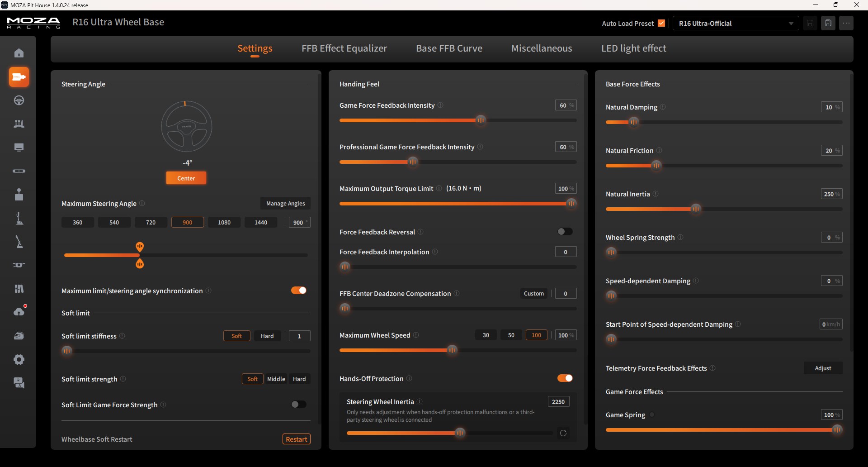Image resolution: width=868 pixels, height=467 pixels.
Task: Choose Middle for Soft limit strength
Action: coord(276,379)
